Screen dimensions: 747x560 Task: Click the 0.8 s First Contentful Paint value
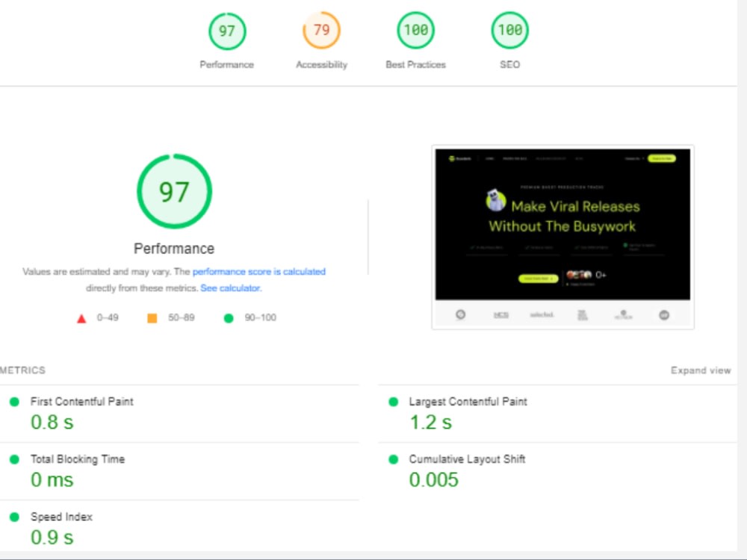coord(52,423)
